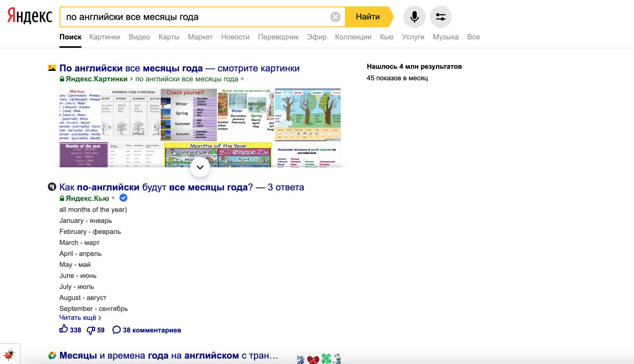The height and width of the screenshot is (364, 634).
Task: Open the Check yourself seasons thumbnail
Action: [x=188, y=114]
